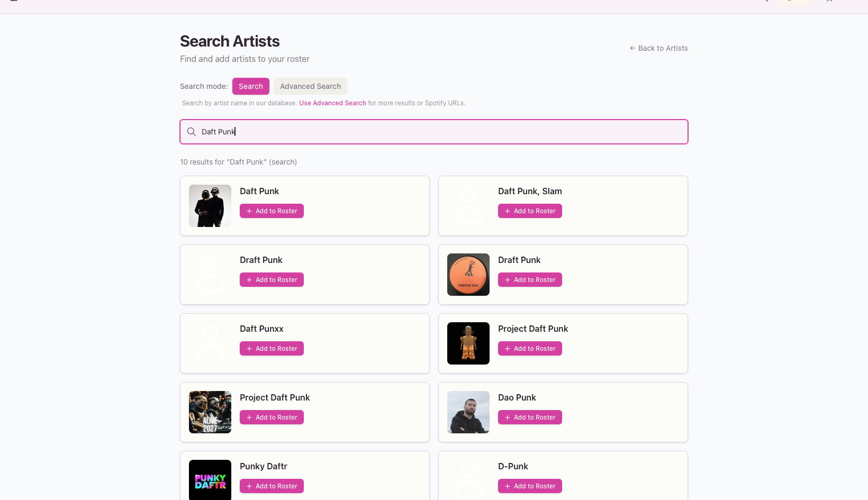Enable the Search mode option
This screenshot has height=500, width=868.
250,86
